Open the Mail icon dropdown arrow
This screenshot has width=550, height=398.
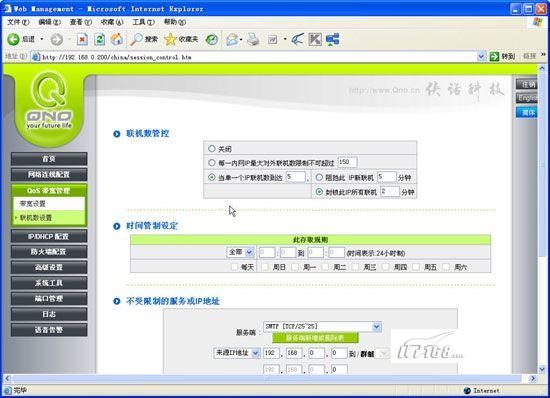(241, 40)
